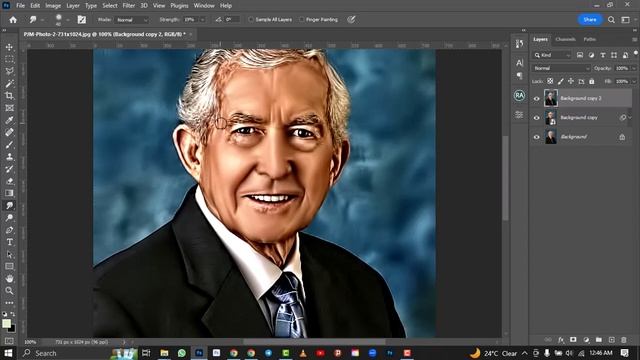The width and height of the screenshot is (640, 360).
Task: Hide the Background copy layer
Action: pos(536,118)
